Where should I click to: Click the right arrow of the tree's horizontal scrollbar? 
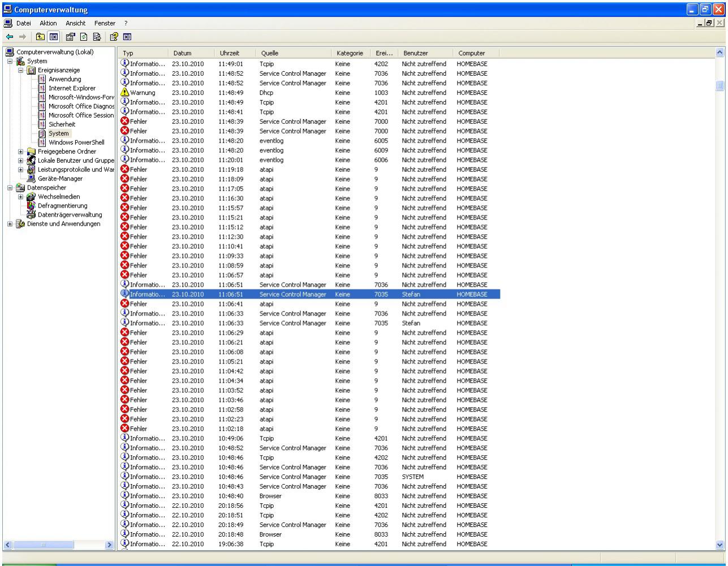pyautogui.click(x=109, y=545)
